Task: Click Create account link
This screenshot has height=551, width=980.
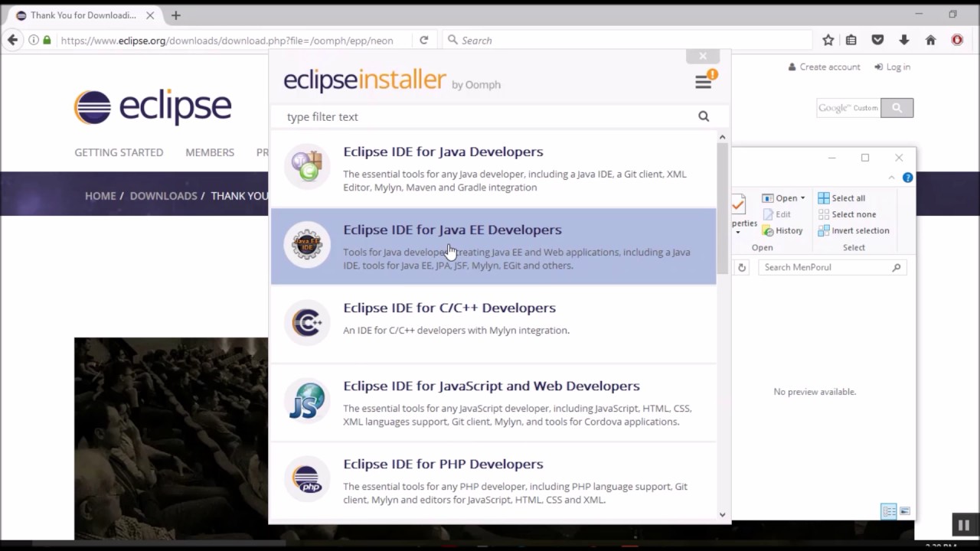Action: [x=825, y=67]
